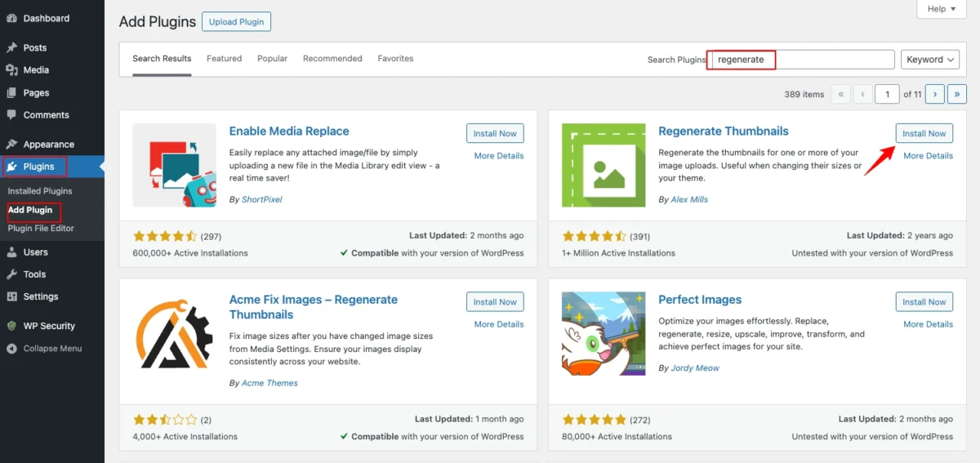Click the "1+ Million Active Installations" text
The width and height of the screenshot is (980, 463).
tap(619, 253)
